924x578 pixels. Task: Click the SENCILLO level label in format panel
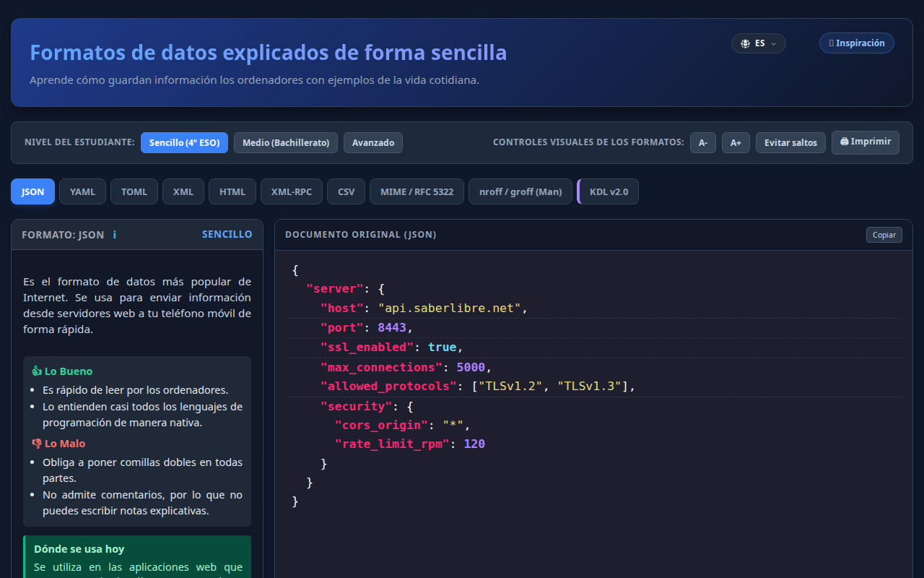227,234
